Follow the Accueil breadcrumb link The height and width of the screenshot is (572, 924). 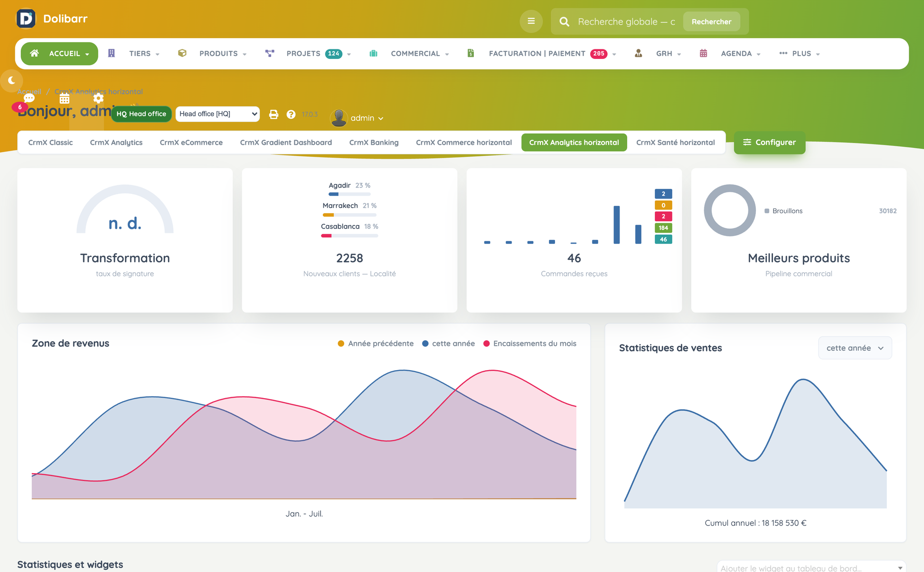point(29,91)
